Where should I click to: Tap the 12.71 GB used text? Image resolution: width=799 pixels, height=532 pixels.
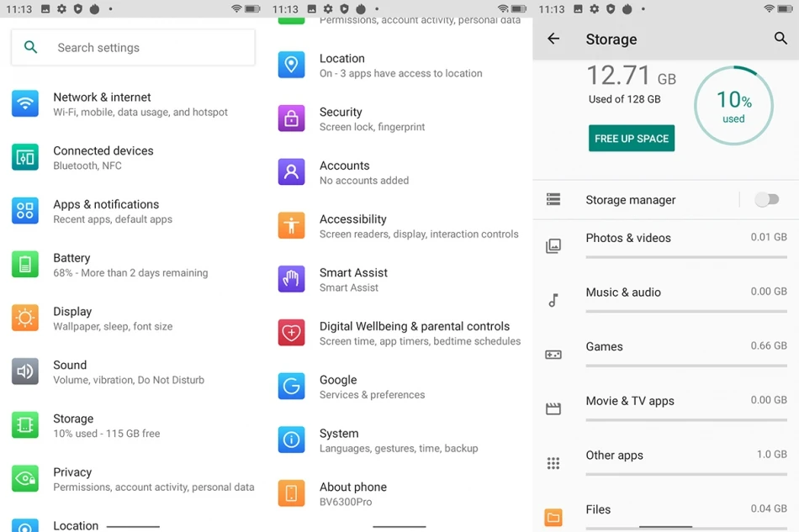coord(632,76)
